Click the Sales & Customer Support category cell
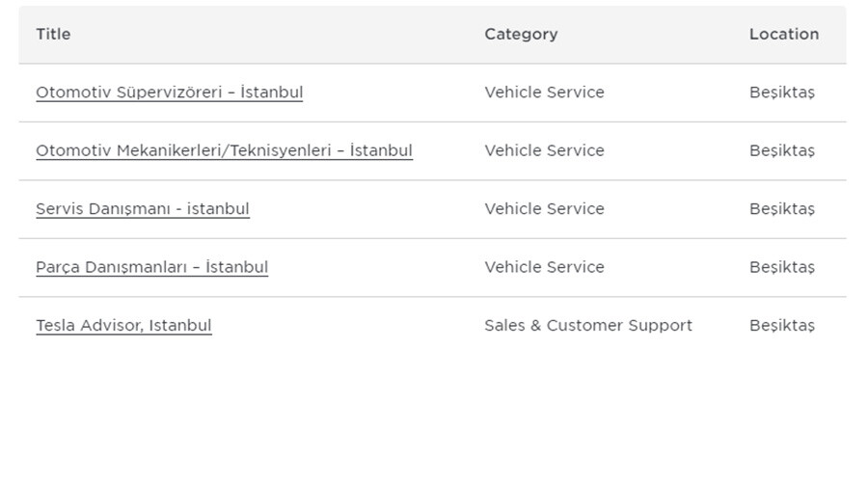The width and height of the screenshot is (868, 482). click(587, 326)
